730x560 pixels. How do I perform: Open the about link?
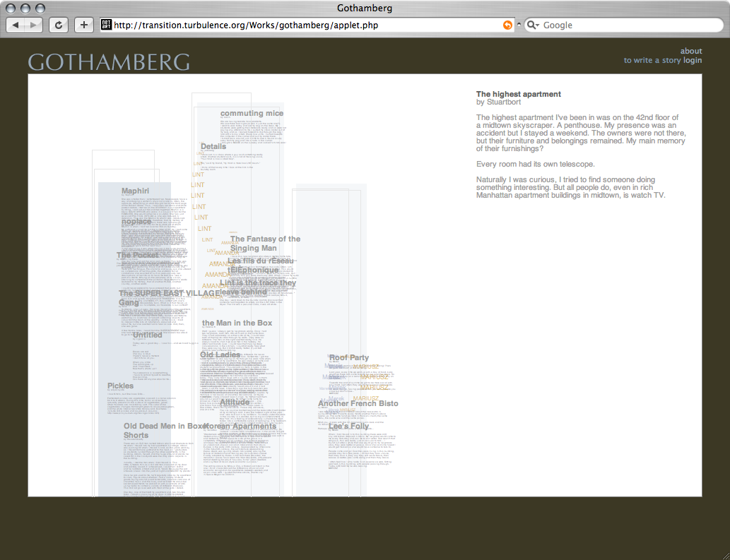tap(691, 51)
